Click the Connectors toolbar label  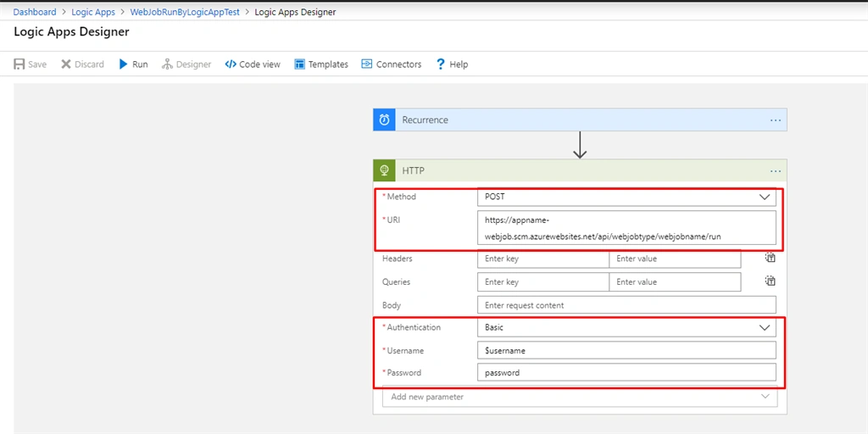click(x=398, y=64)
